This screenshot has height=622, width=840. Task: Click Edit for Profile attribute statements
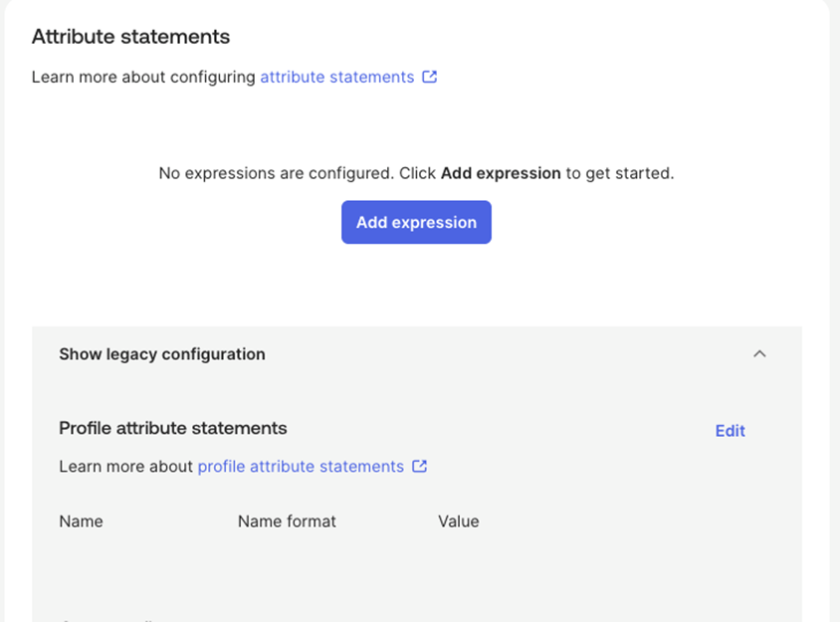730,431
